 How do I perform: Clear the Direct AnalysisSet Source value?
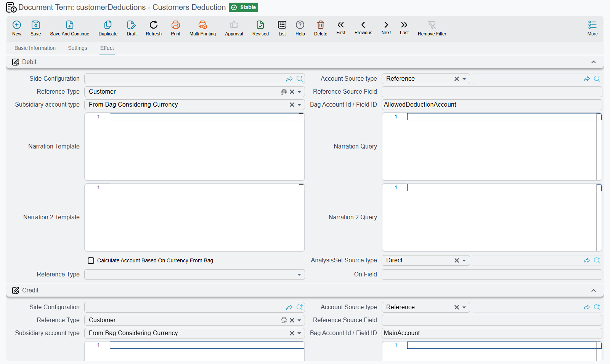pos(457,260)
